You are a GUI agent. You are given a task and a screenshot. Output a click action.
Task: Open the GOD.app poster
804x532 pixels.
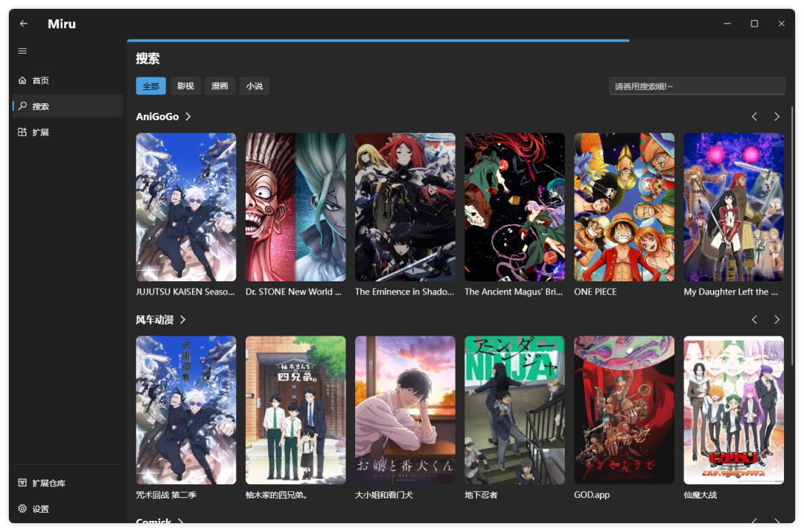click(624, 410)
